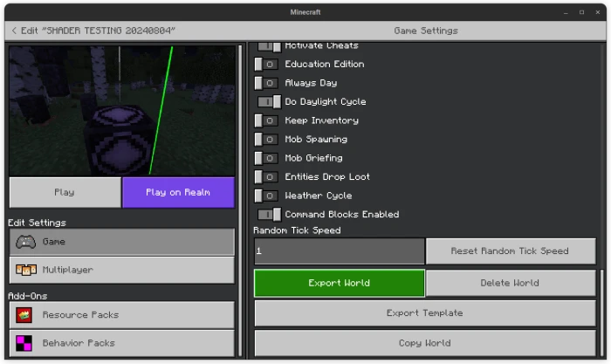Viewport: 611px width, 364px height.
Task: Click the world preview thumbnail
Action: (122, 111)
